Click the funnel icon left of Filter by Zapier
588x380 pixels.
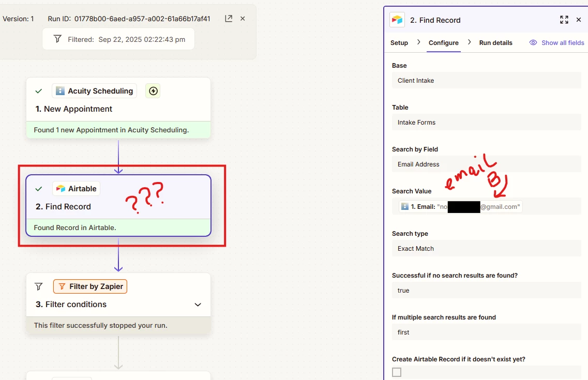(x=39, y=287)
